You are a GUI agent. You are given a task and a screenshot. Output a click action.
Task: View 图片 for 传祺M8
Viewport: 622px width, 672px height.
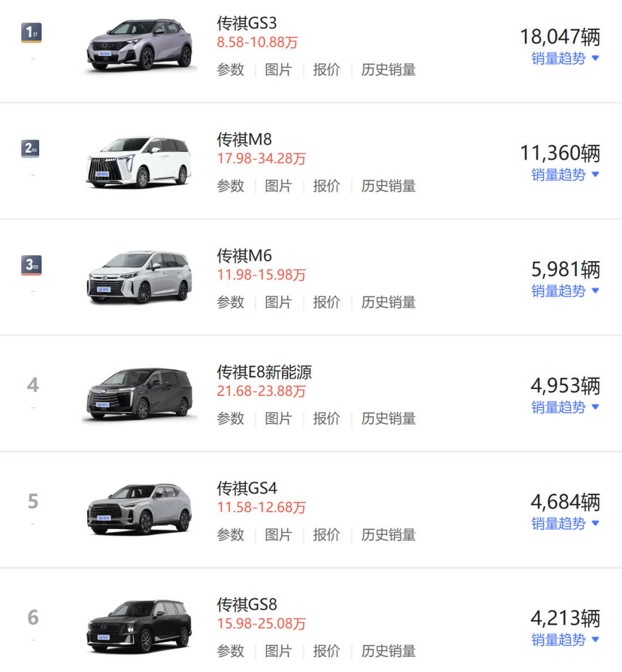[x=278, y=186]
